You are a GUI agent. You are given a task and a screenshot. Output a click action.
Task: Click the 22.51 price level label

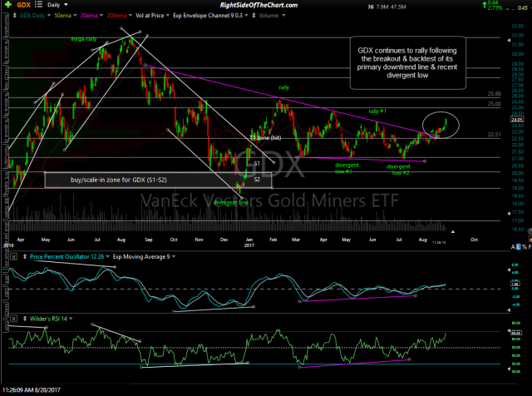tap(494, 135)
